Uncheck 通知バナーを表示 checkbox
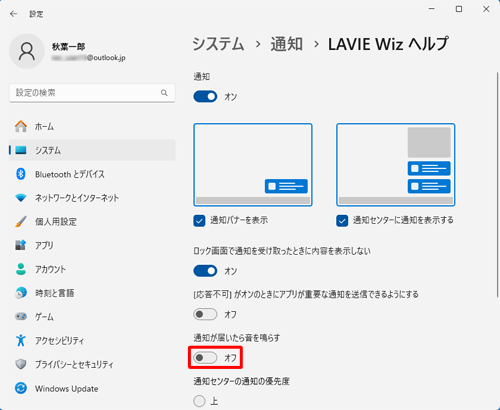The height and width of the screenshot is (410, 500). [199, 221]
